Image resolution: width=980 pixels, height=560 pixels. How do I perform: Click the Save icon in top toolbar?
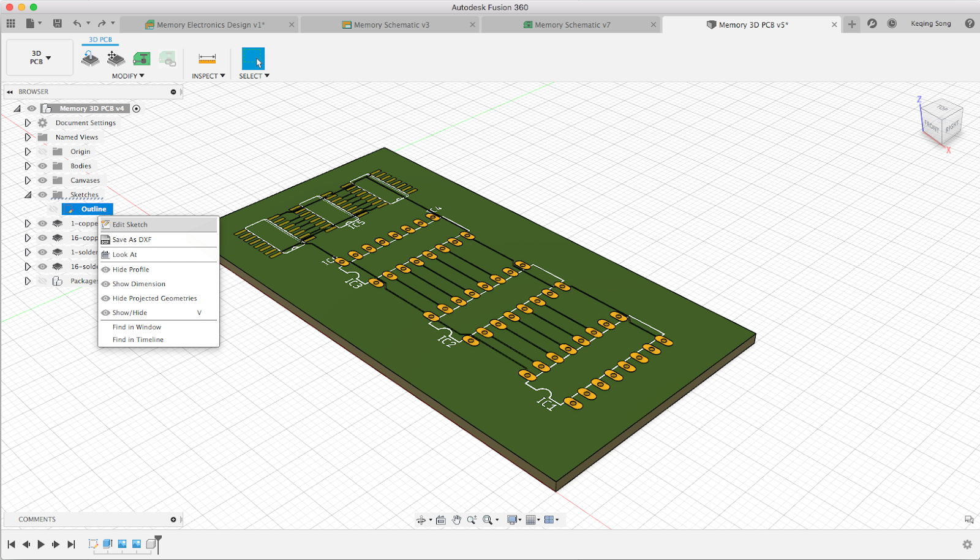(x=57, y=23)
